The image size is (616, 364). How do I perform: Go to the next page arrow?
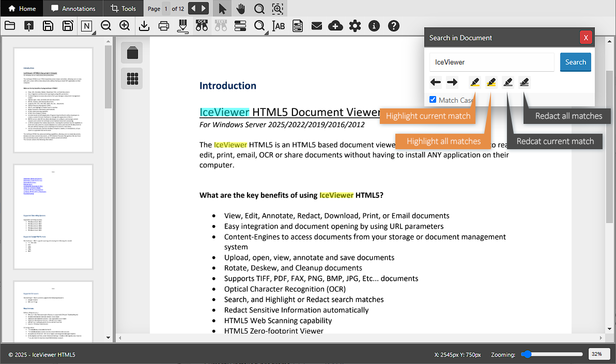[204, 8]
